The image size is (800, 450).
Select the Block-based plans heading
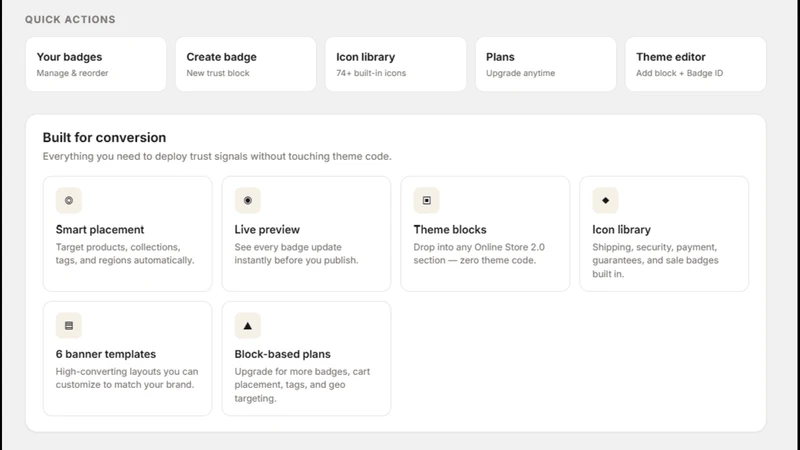[x=282, y=354]
